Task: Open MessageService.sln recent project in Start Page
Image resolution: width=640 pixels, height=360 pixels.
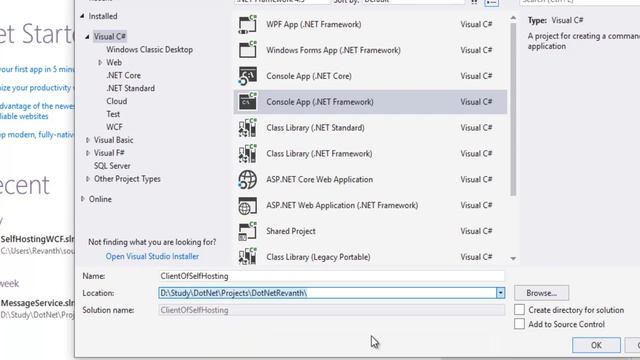Action: [38, 303]
